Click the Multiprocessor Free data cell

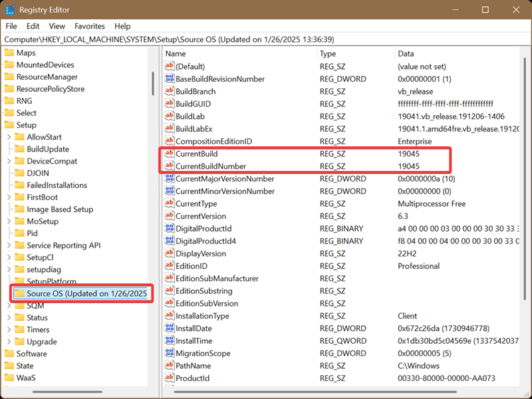[x=432, y=203]
